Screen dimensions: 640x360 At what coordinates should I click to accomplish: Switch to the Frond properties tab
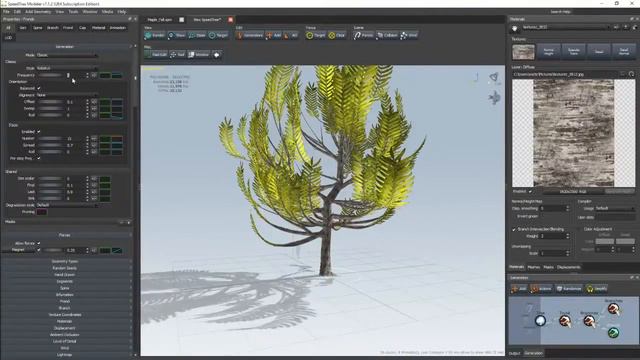tap(68, 28)
